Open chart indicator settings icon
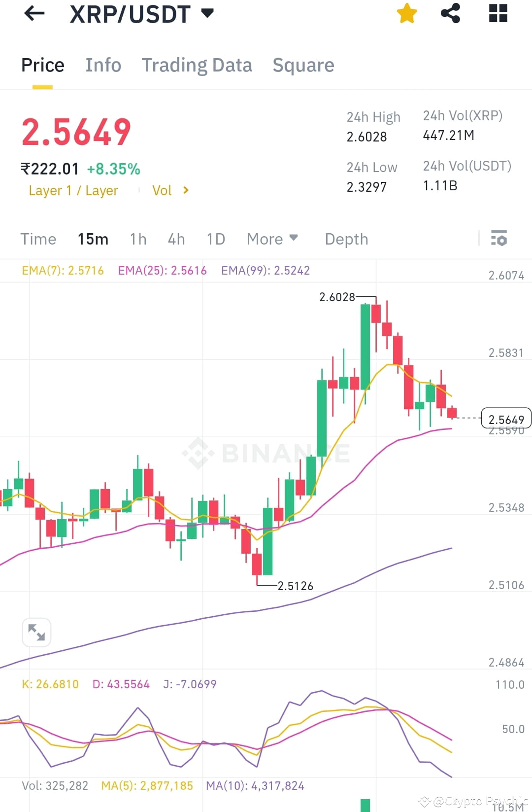The width and height of the screenshot is (532, 812). [x=499, y=239]
